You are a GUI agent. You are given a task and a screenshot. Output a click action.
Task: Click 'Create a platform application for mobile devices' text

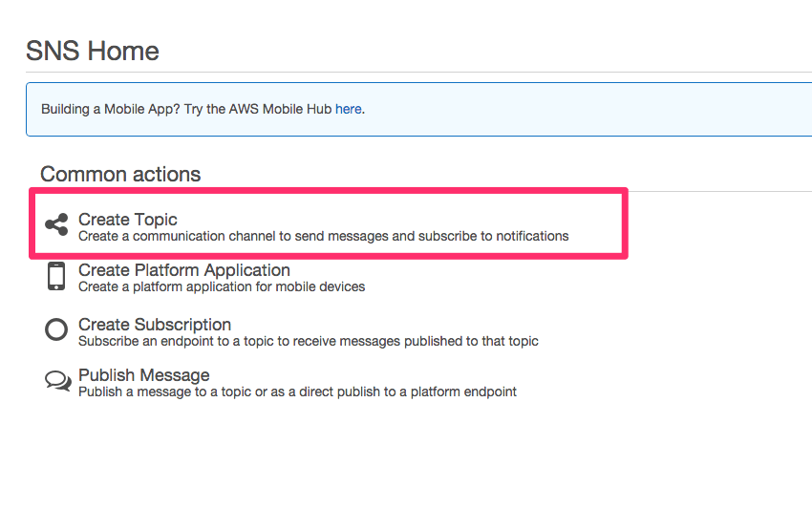pos(222,286)
